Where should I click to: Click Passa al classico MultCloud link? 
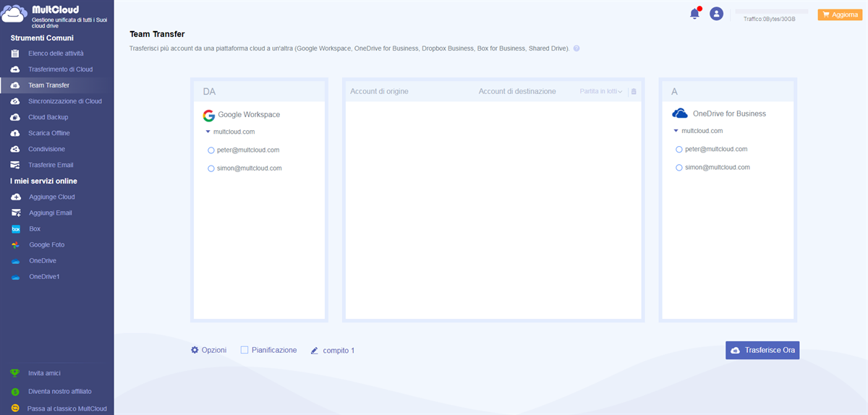point(67,408)
